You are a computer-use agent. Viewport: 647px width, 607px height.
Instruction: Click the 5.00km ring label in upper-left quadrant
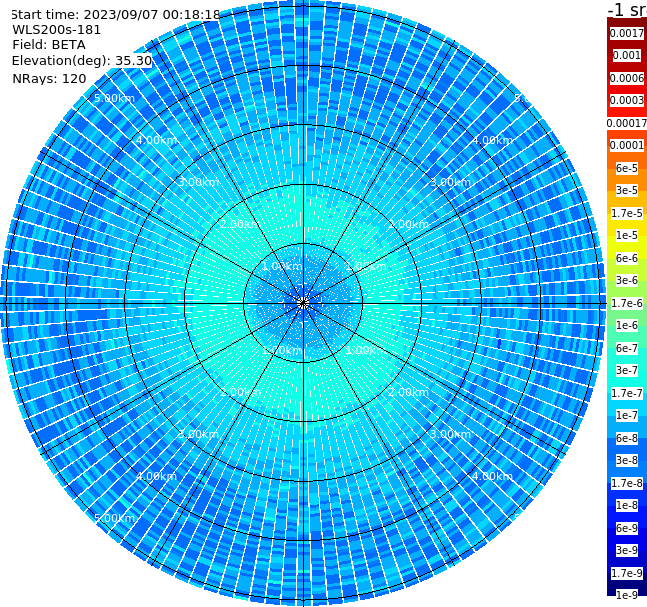click(x=114, y=98)
